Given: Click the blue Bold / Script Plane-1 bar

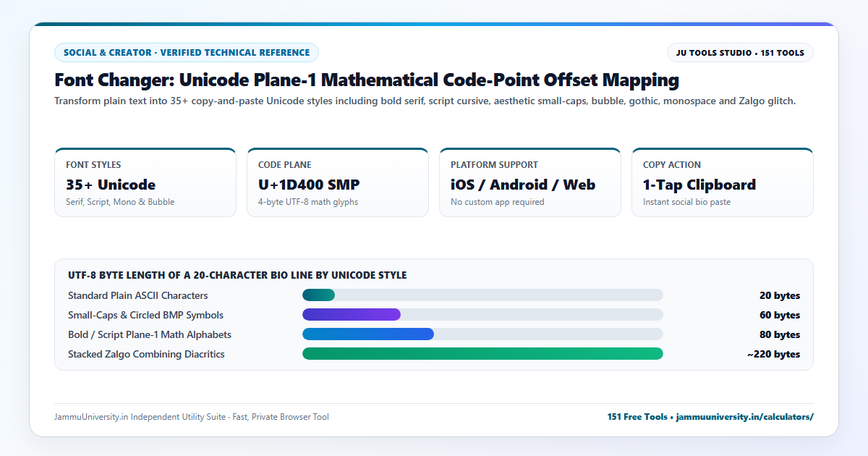Looking at the screenshot, I should coord(368,334).
